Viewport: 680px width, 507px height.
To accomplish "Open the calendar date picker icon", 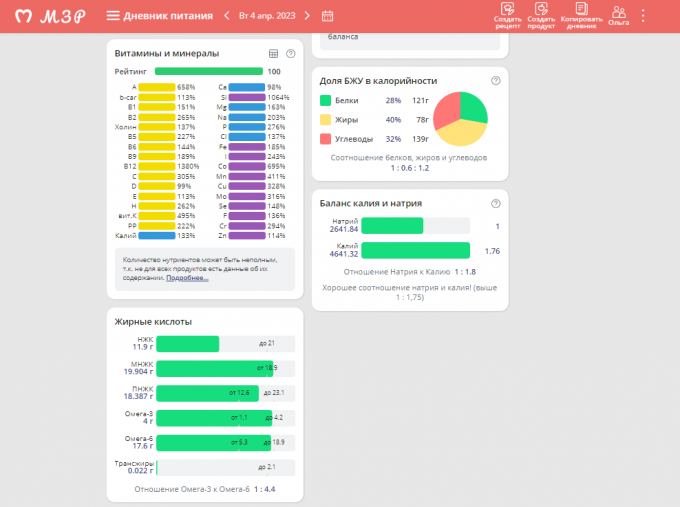I will point(328,16).
